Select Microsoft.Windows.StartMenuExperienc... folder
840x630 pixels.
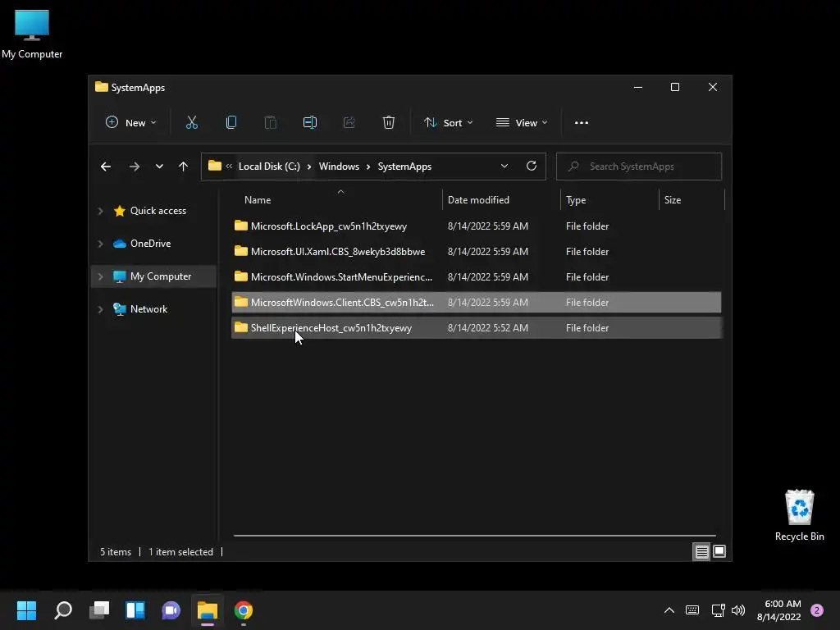point(477,277)
